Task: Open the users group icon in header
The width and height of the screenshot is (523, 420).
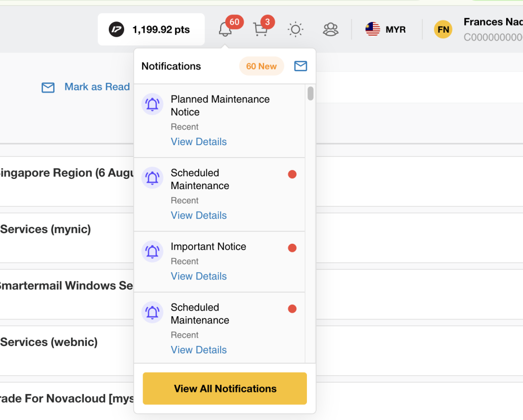Action: coord(330,29)
